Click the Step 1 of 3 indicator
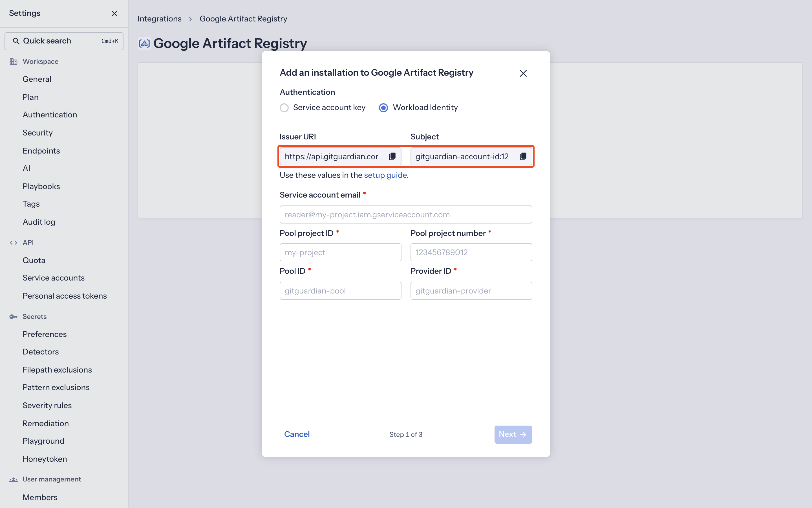Viewport: 812px width, 508px height. 406,434
